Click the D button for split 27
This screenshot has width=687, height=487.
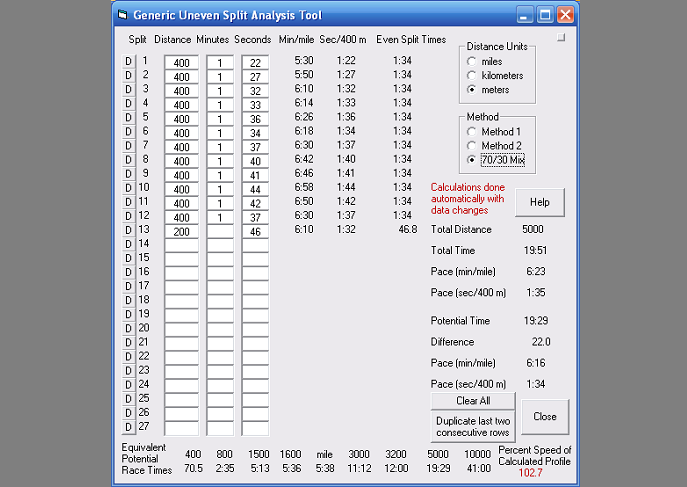[x=127, y=426]
